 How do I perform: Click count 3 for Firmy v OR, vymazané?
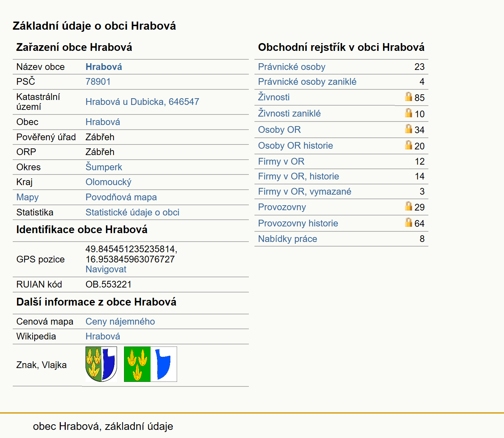coord(422,191)
